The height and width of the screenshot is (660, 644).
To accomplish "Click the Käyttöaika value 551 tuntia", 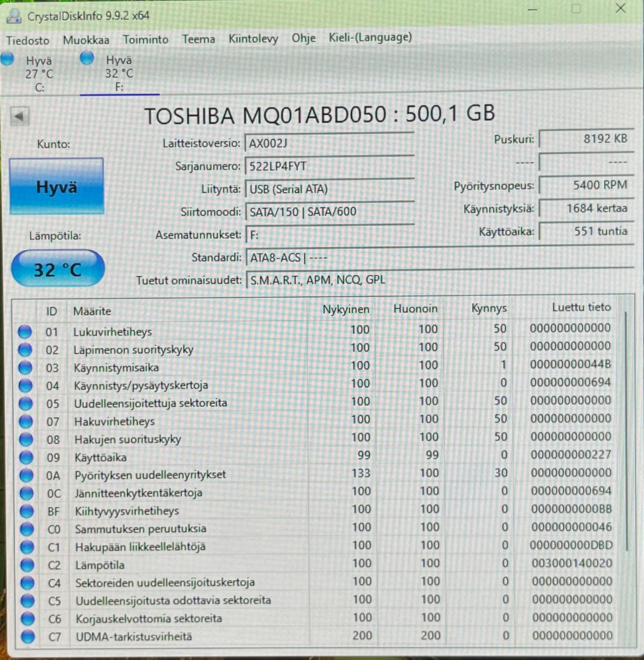I will tap(586, 231).
